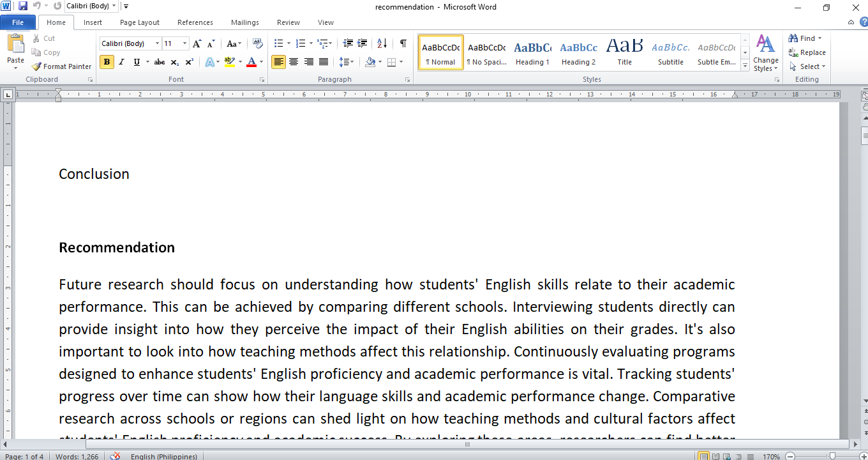Toggle italic formatting
The image size is (868, 460).
(122, 62)
